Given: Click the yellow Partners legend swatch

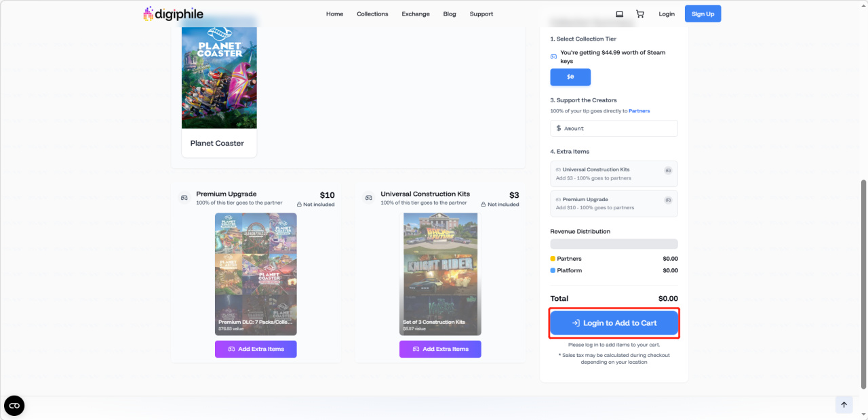Looking at the screenshot, I should (x=553, y=259).
